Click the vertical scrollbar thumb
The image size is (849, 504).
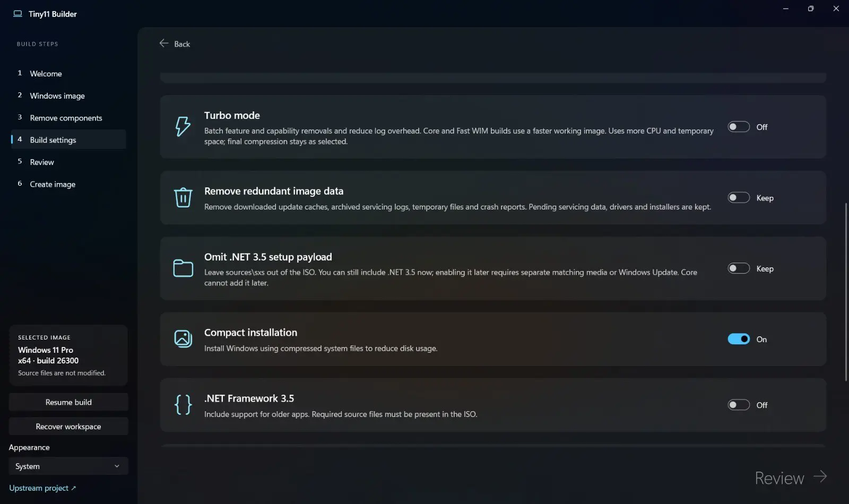pos(846,292)
